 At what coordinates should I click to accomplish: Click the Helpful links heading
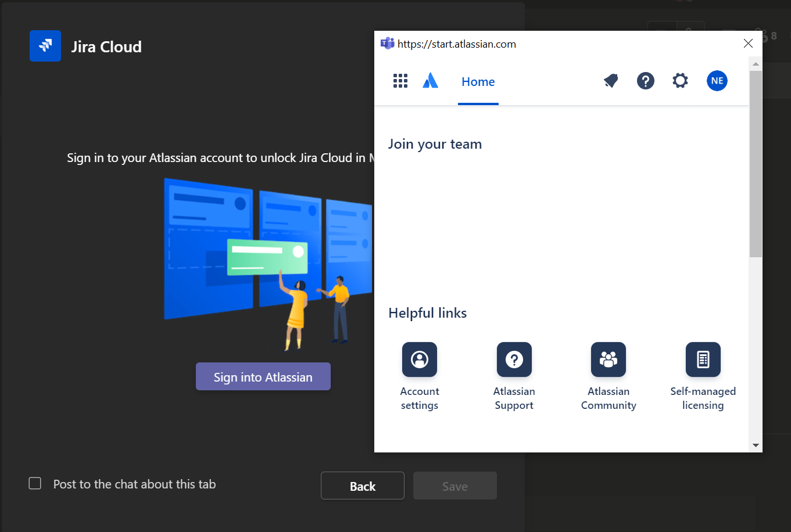(428, 313)
